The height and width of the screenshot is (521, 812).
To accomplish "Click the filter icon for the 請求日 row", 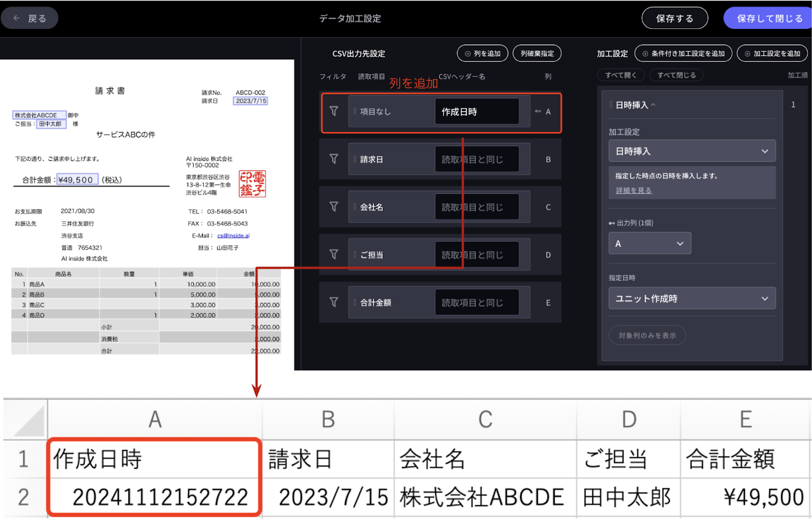I will coord(333,159).
